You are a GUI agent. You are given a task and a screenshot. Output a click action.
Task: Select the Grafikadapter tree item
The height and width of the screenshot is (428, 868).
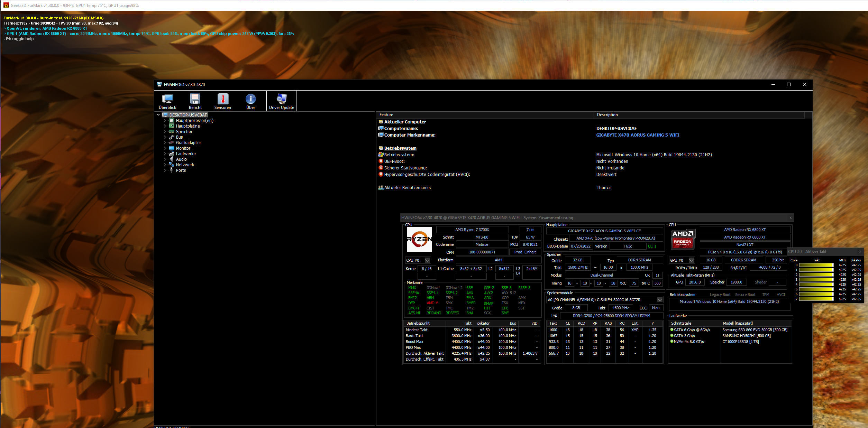pos(188,143)
